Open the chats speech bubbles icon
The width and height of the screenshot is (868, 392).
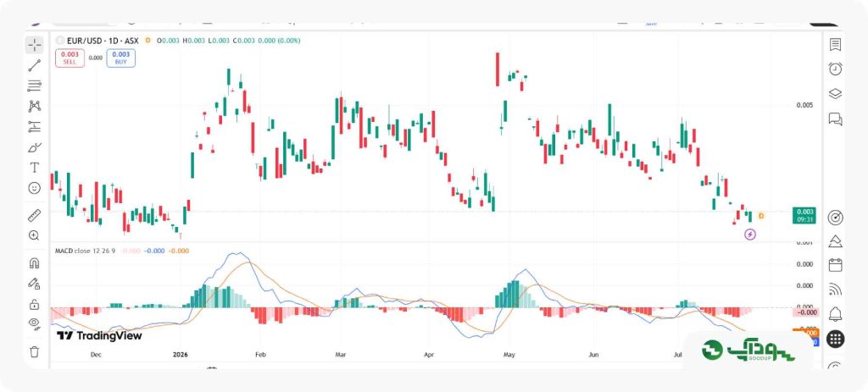tap(835, 119)
